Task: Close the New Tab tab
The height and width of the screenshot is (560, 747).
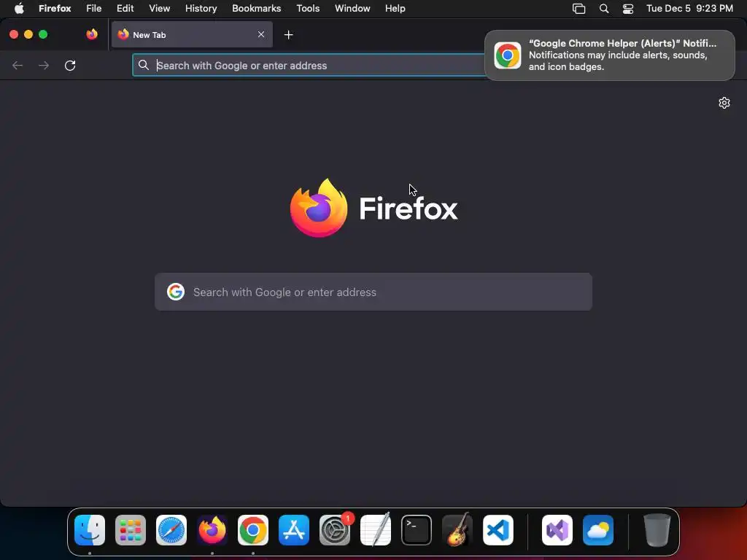Action: [261, 34]
